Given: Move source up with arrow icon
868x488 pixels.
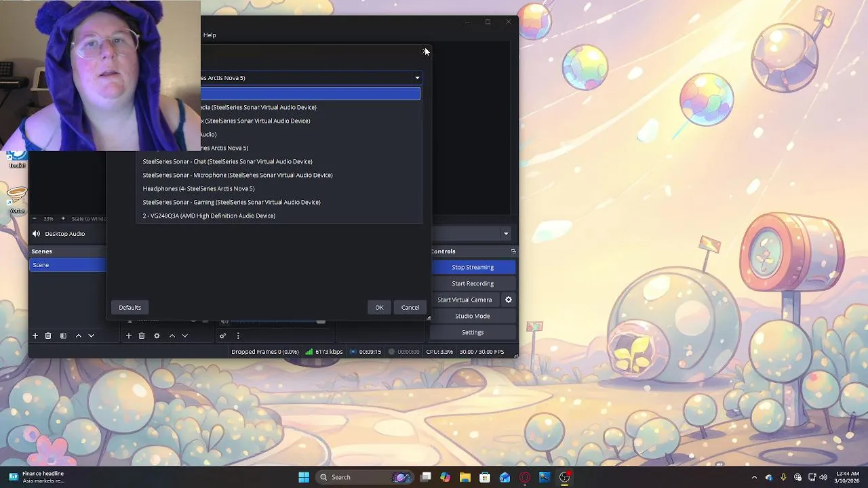Looking at the screenshot, I should 172,335.
